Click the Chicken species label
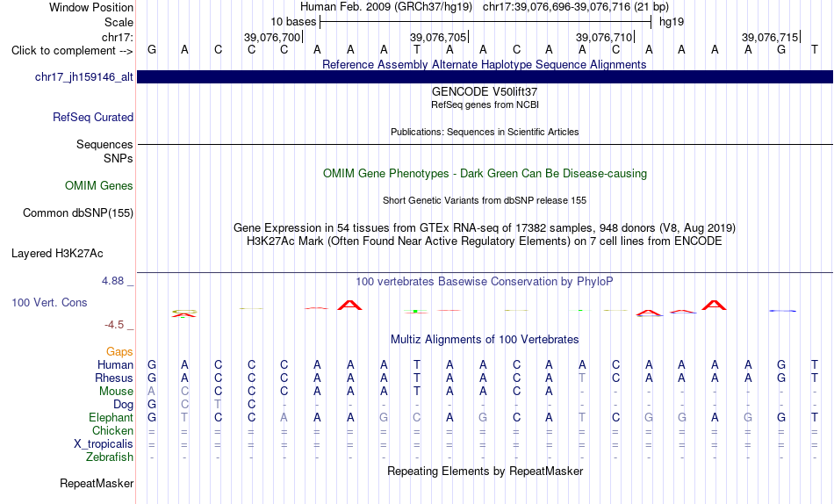 [x=112, y=430]
